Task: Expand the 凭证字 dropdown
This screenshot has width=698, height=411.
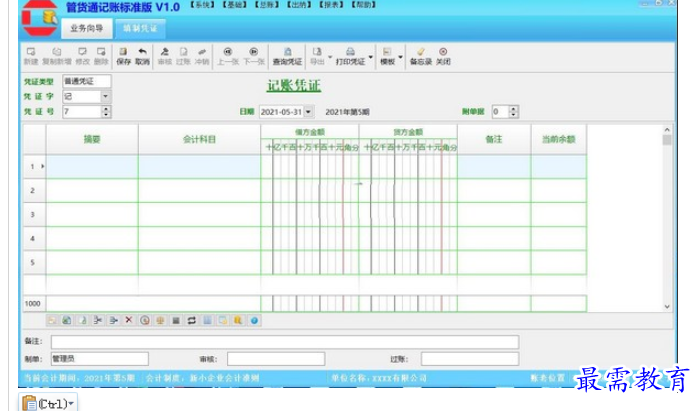Action: click(x=106, y=96)
